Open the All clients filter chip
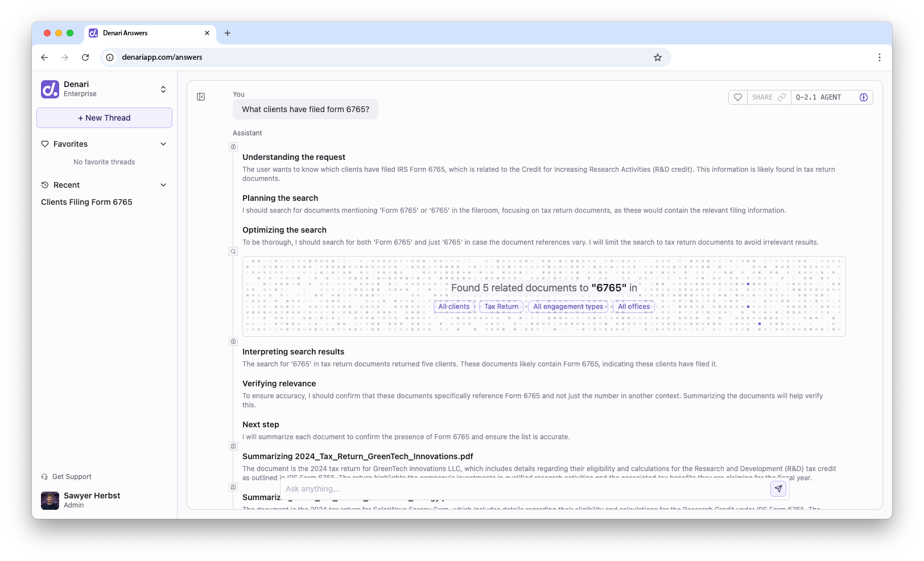Screen dimensions: 924x561 (453, 307)
